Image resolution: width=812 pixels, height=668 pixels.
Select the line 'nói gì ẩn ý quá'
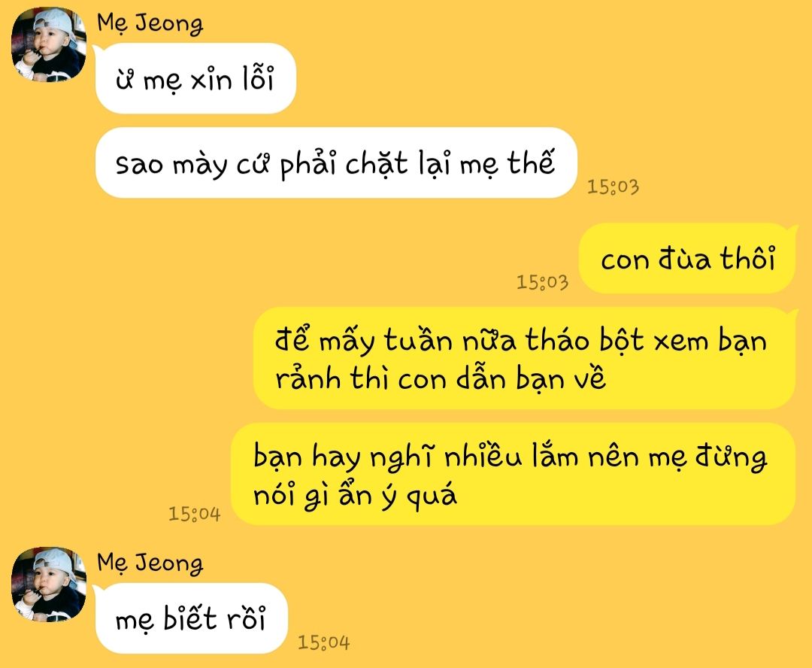coord(355,494)
